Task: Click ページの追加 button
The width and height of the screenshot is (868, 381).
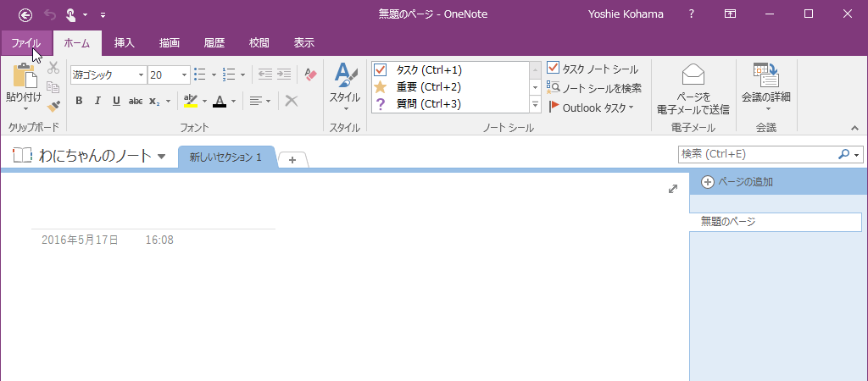Action: pyautogui.click(x=737, y=182)
